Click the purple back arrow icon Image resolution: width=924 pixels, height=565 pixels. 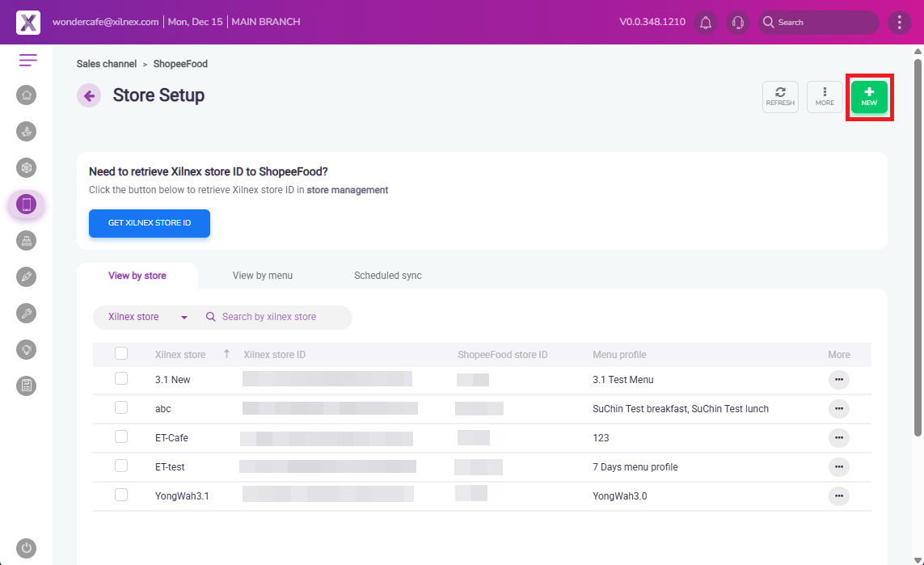pos(89,95)
